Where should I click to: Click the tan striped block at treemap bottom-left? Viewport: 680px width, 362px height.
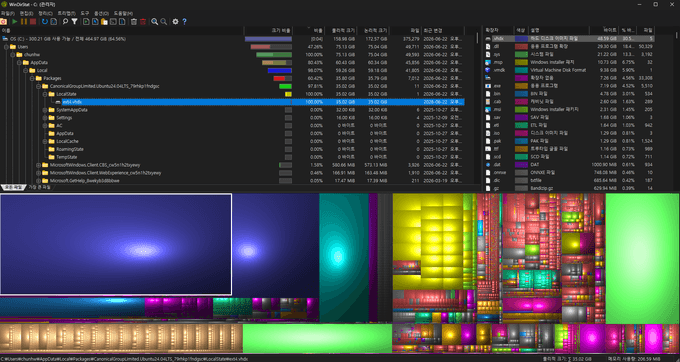tap(121, 338)
